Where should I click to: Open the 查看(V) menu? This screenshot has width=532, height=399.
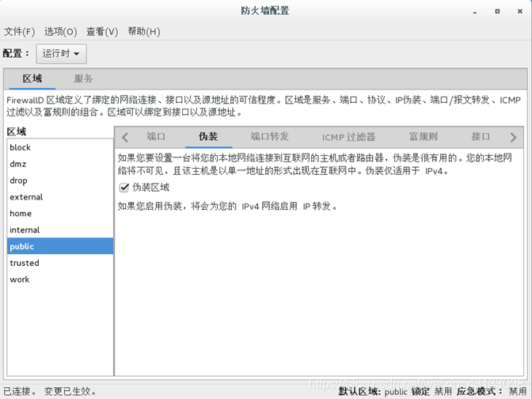102,32
